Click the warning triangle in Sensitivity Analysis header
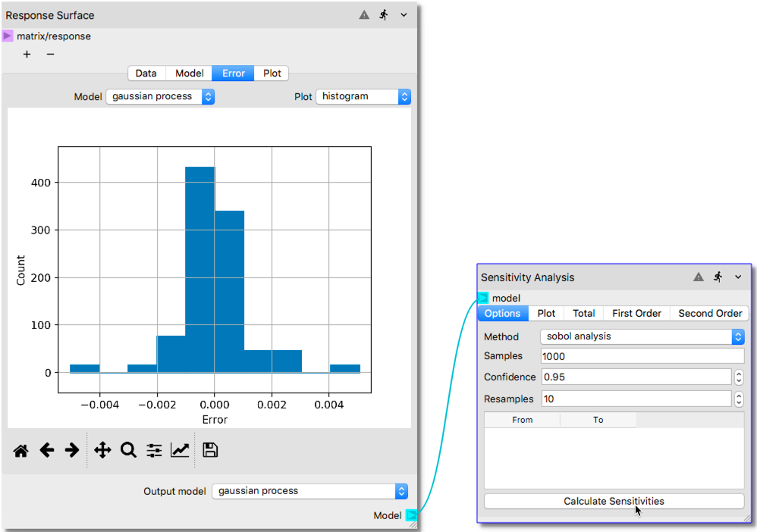Viewport: 757px width, 532px height. [699, 277]
